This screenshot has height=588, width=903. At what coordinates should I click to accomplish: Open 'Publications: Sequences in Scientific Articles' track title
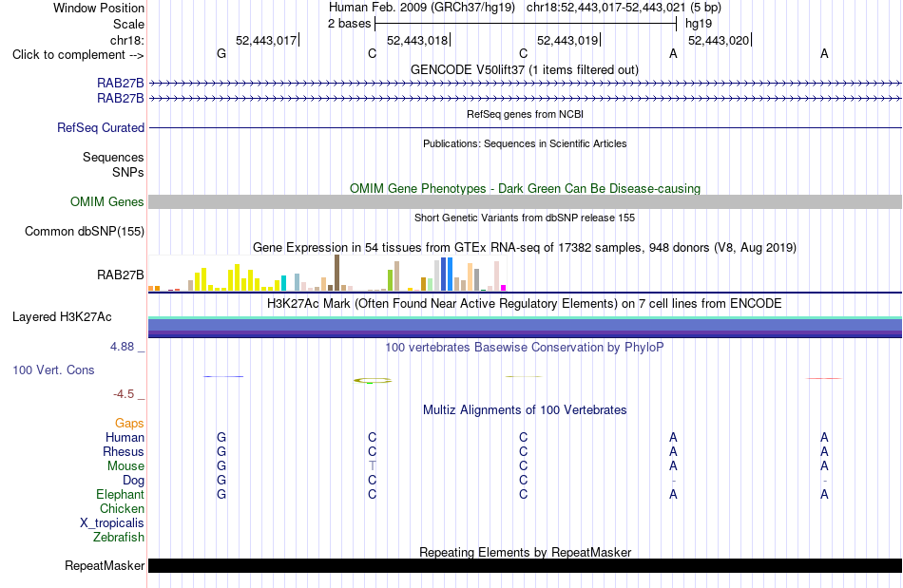525,143
